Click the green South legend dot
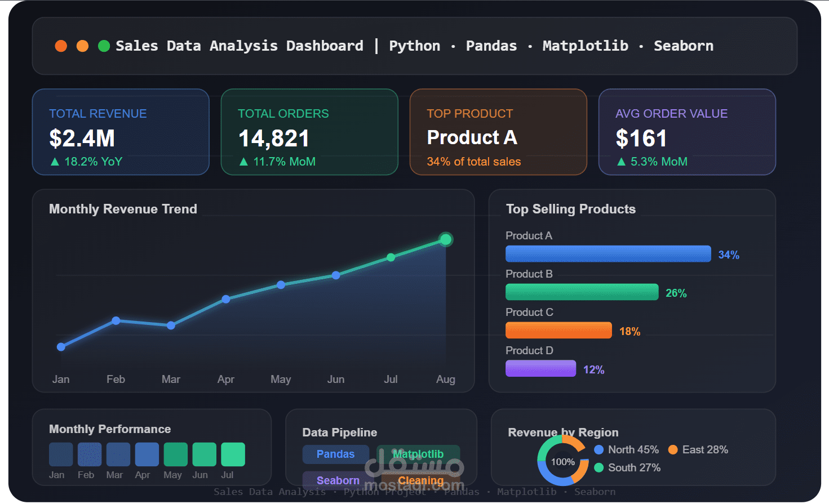 coord(599,467)
